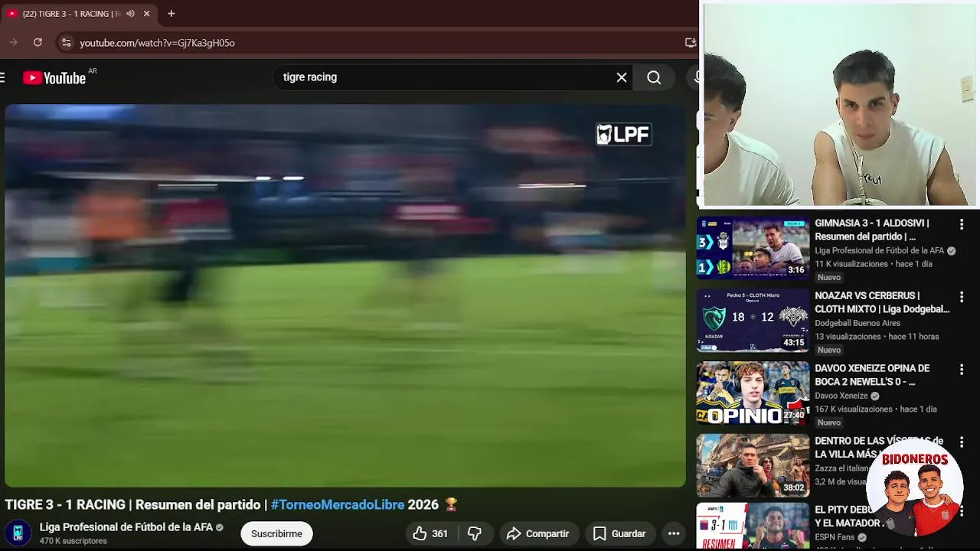Open GIMNASIA 3 - 1 ALDOSIVI title

pyautogui.click(x=872, y=230)
